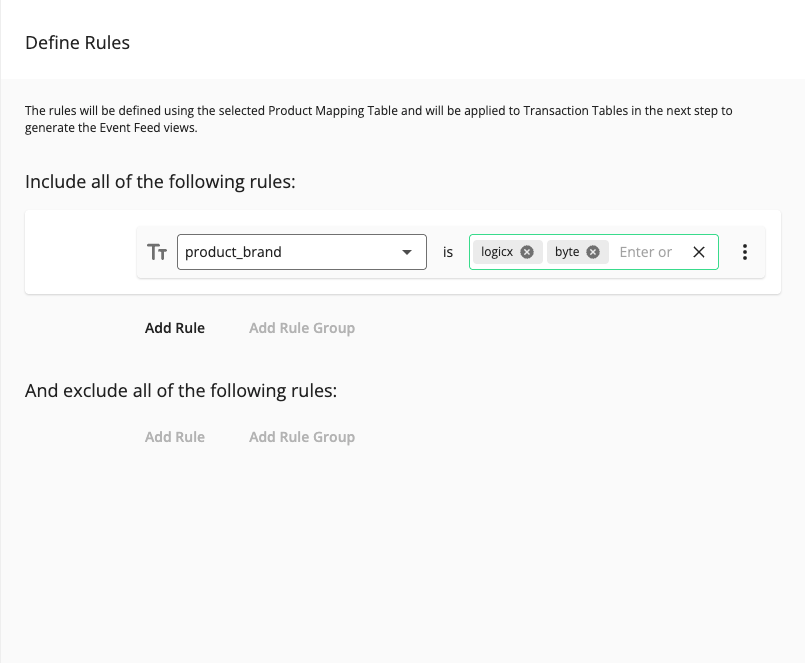Select the logicx chip label
Viewport: 805px width, 663px height.
pos(497,252)
